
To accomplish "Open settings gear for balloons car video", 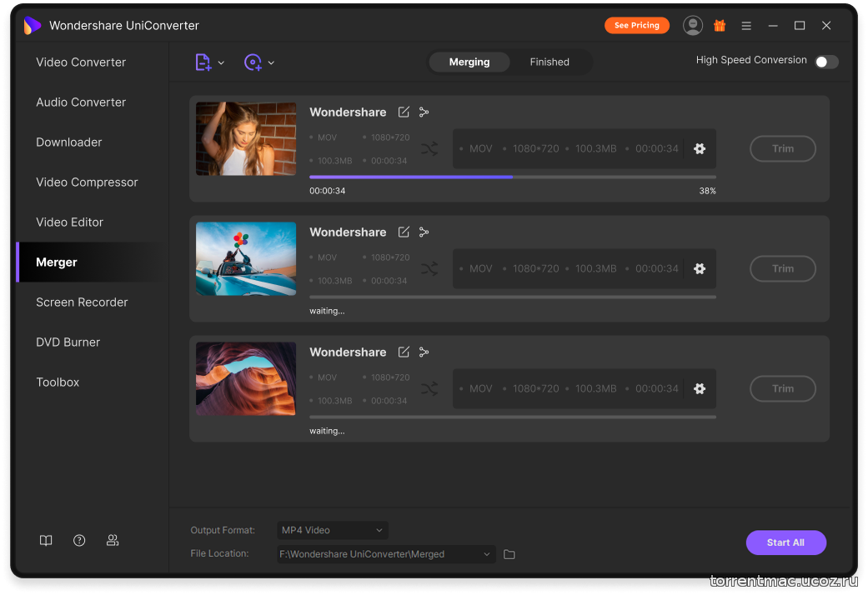I will 700,268.
